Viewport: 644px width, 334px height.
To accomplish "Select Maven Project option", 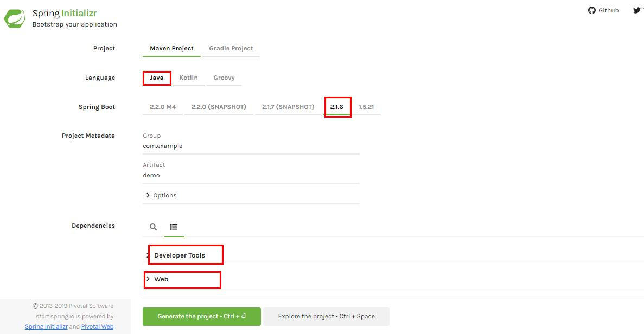I will 171,48.
